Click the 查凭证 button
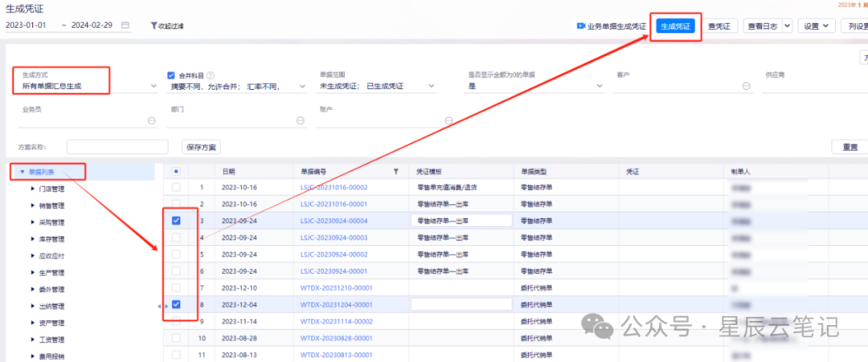This screenshot has width=868, height=362. pos(719,26)
